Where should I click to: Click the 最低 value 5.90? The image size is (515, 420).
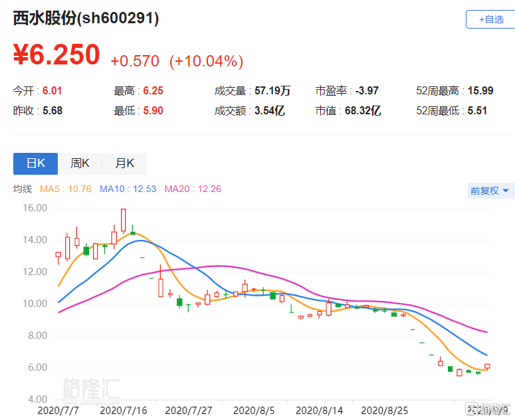point(153,111)
